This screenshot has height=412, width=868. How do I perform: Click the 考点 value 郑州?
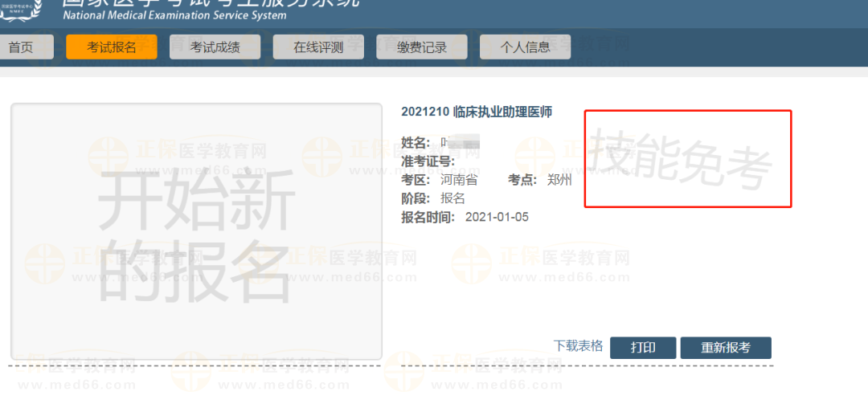(x=559, y=180)
